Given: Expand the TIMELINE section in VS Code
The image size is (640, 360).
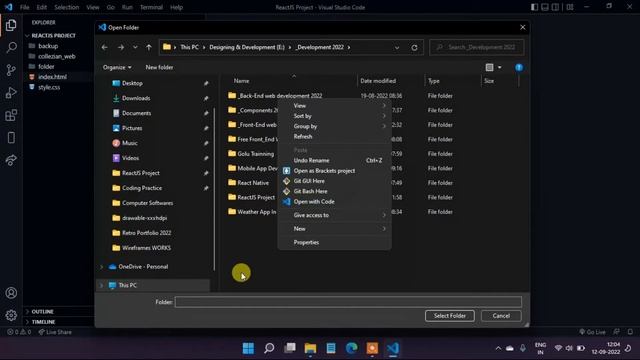Looking at the screenshot, I should (43, 322).
